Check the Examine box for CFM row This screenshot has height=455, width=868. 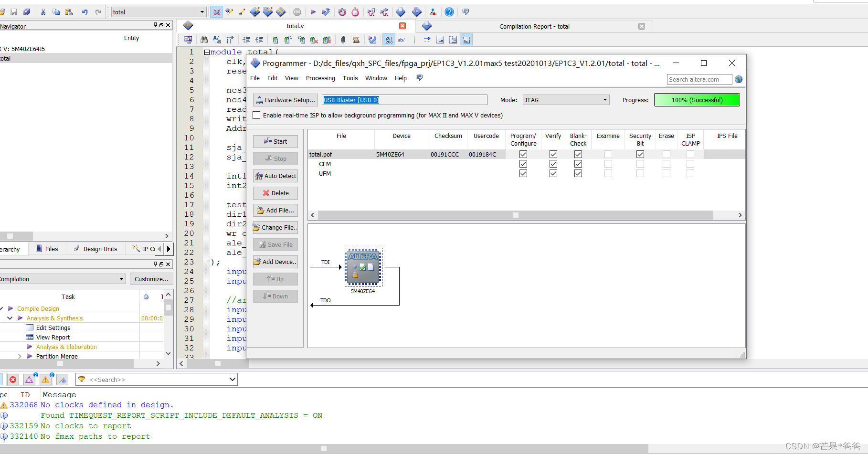tap(608, 164)
